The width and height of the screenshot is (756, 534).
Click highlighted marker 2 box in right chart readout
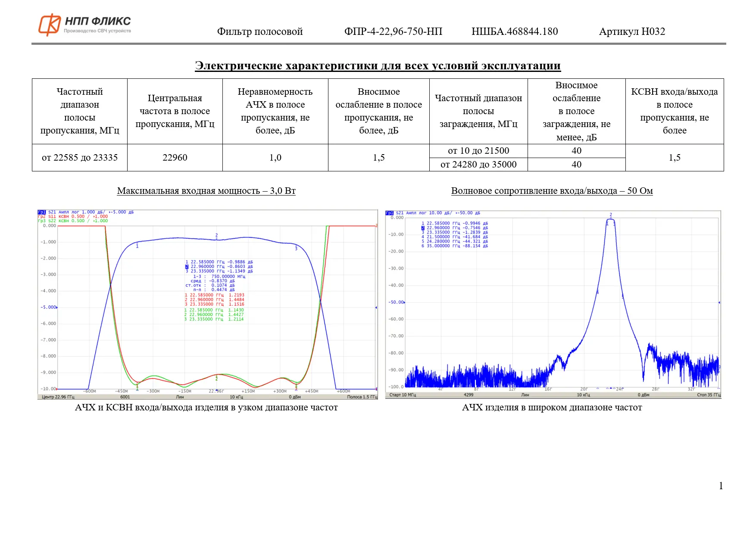[x=423, y=228]
